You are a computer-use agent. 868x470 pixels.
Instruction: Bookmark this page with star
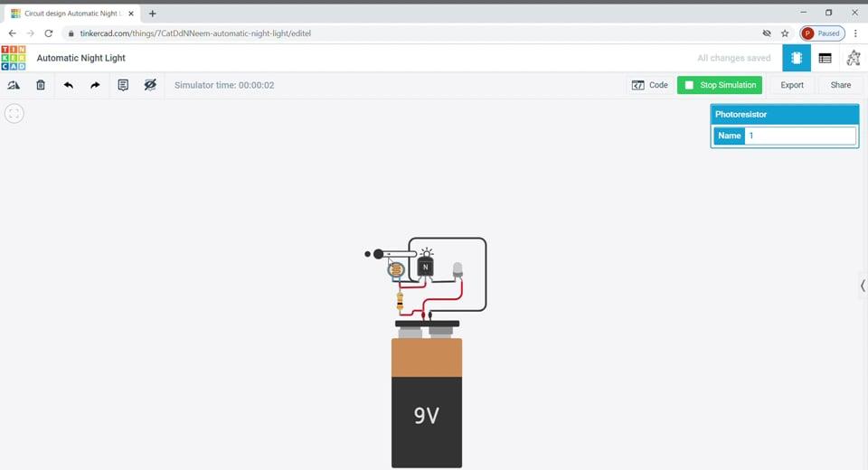[785, 33]
